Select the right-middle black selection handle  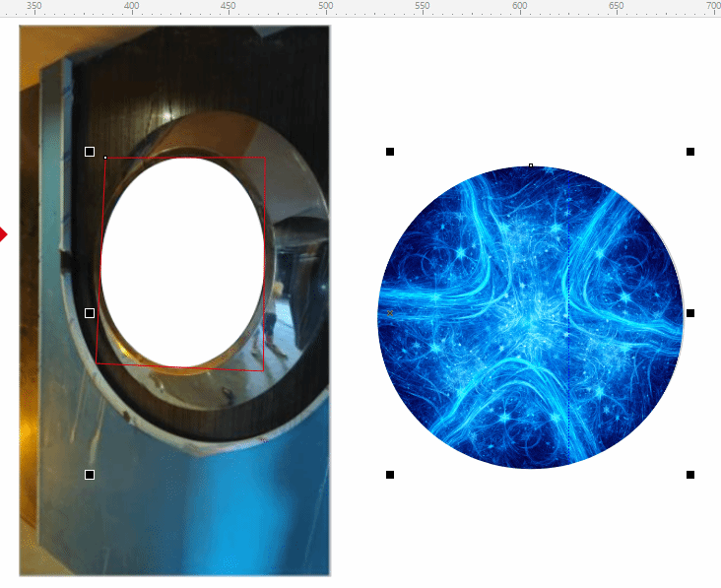[x=690, y=313]
